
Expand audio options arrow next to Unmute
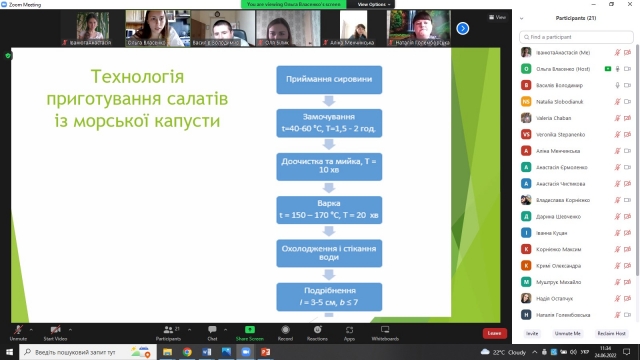coord(31,329)
